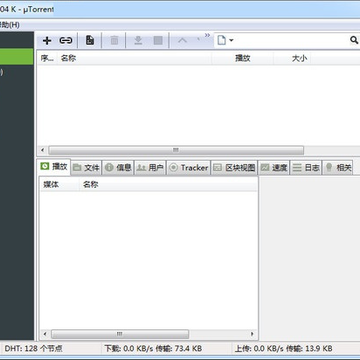Click the Add Torrent plus icon
360x360 pixels.
tap(47, 41)
